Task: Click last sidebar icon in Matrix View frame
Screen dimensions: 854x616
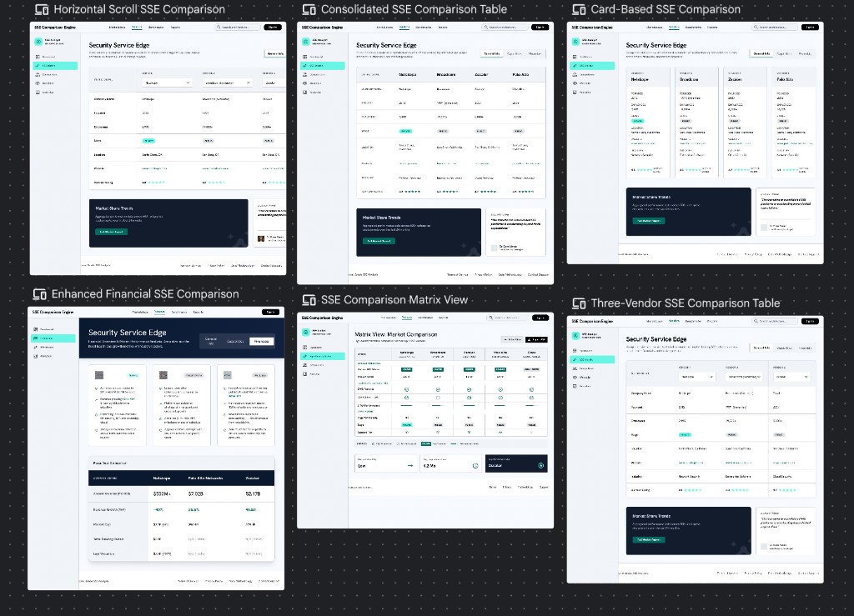Action: (305, 373)
